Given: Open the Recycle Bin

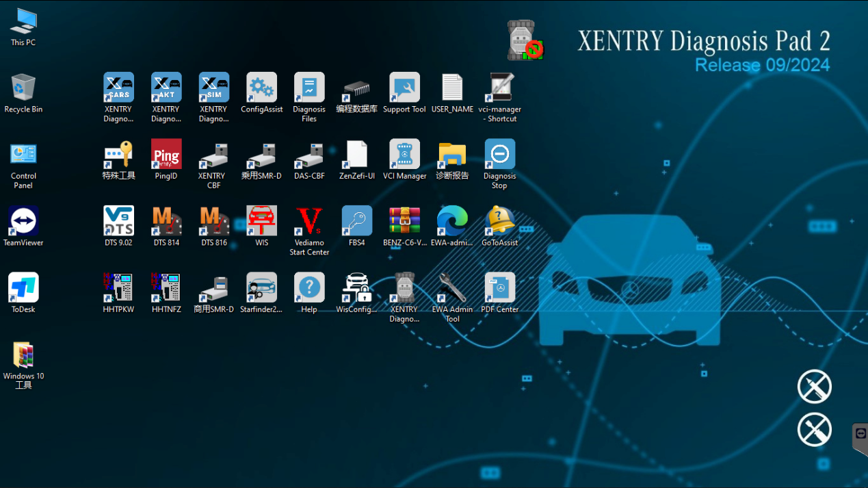Looking at the screenshot, I should [x=23, y=88].
